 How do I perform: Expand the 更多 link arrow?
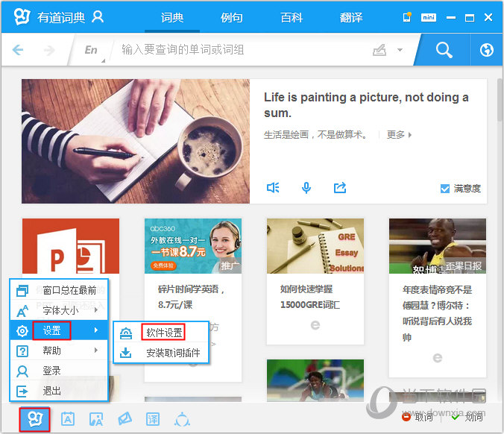tap(400, 135)
